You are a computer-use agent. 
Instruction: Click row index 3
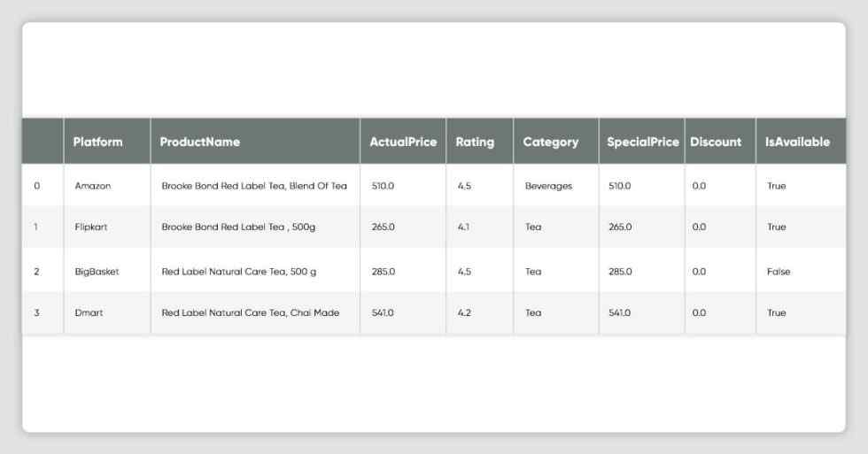pos(36,312)
